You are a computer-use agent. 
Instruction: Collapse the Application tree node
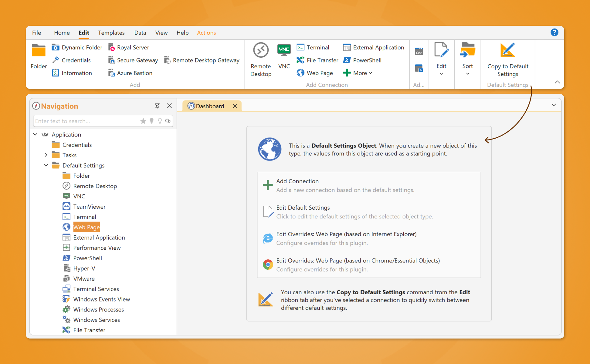(35, 134)
